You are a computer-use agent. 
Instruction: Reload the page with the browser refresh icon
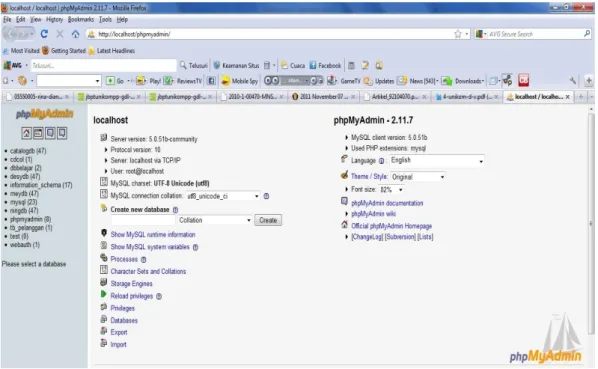click(44, 34)
